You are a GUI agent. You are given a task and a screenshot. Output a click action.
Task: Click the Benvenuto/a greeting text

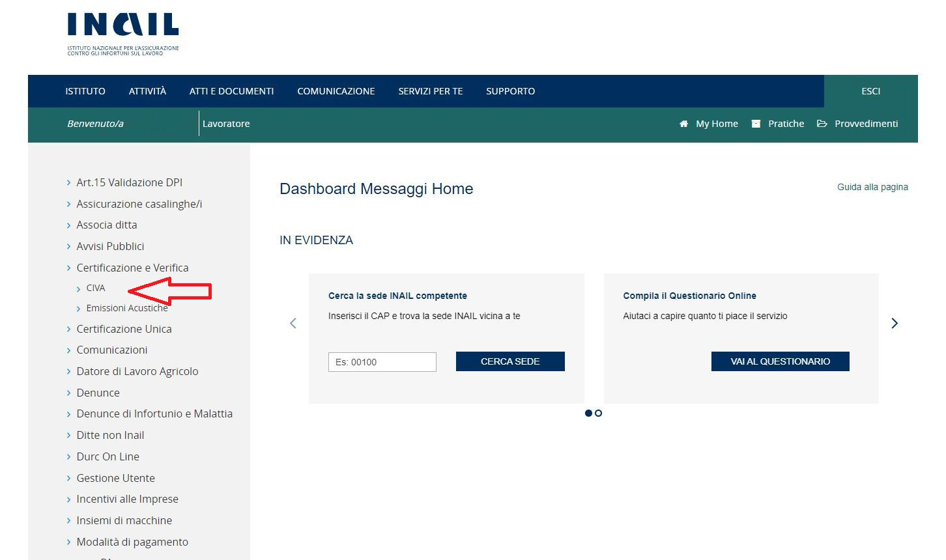coord(95,124)
